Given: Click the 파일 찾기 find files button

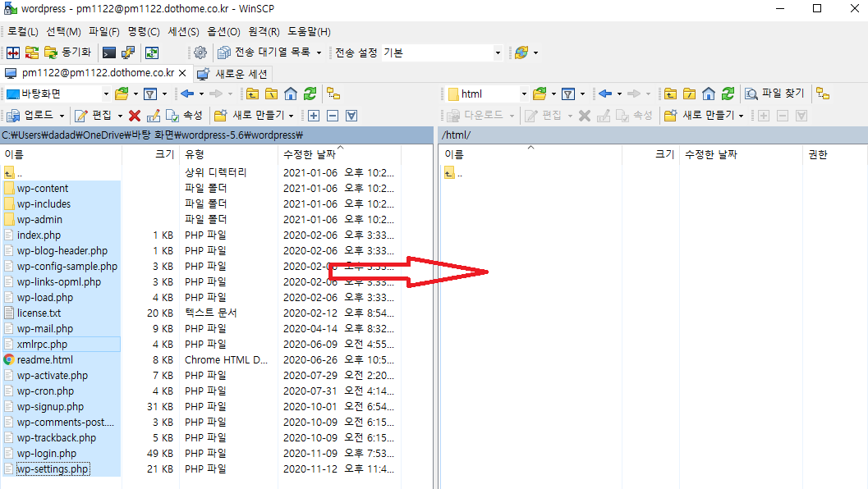Looking at the screenshot, I should [x=774, y=94].
